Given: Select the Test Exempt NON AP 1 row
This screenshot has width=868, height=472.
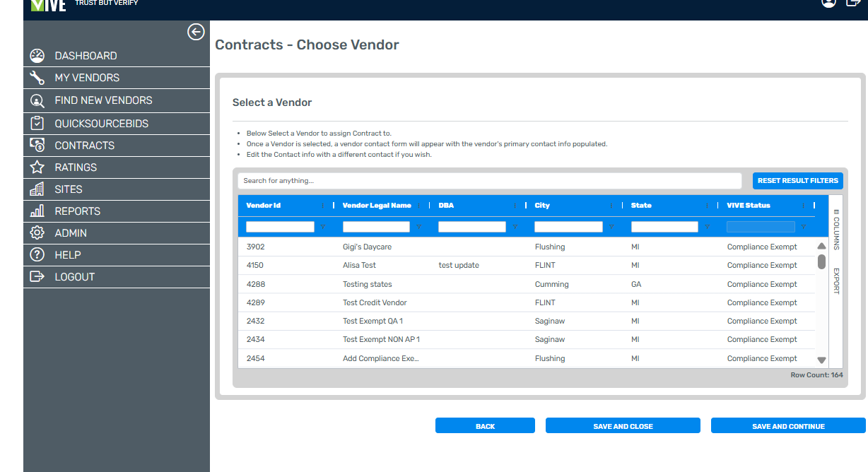Looking at the screenshot, I should coord(527,339).
